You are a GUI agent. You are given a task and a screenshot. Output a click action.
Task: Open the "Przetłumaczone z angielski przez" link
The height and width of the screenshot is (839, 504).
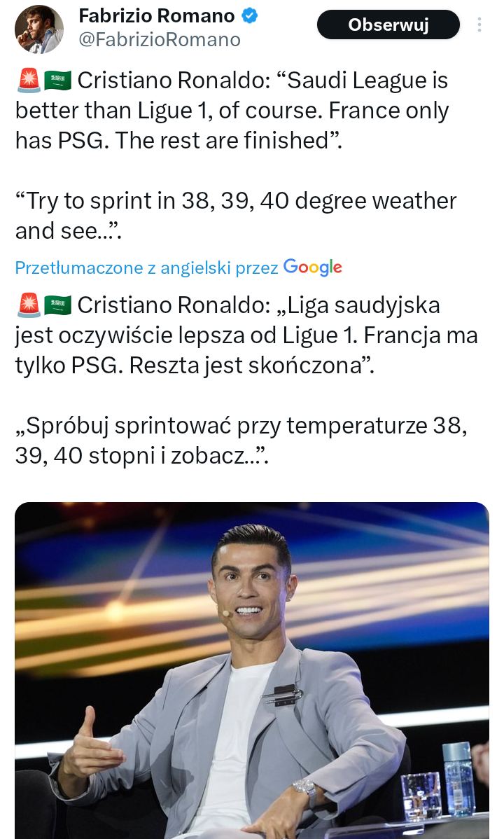point(147,268)
